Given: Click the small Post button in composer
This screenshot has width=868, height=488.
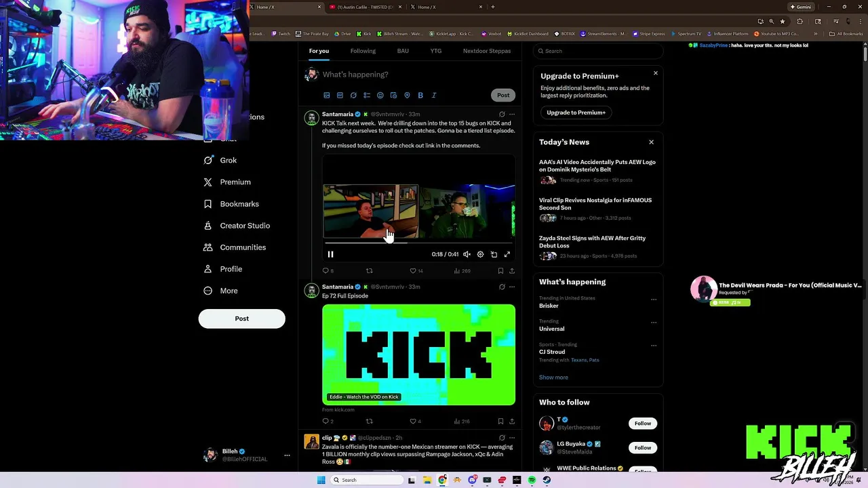Looking at the screenshot, I should point(503,95).
